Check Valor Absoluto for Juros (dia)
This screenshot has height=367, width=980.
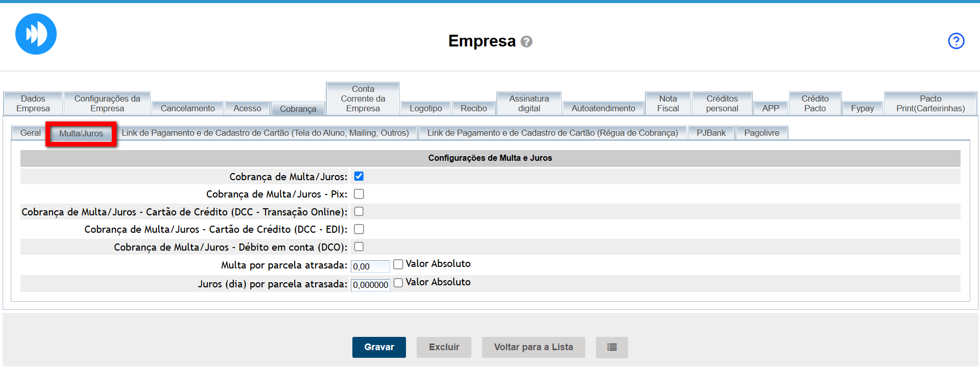[398, 282]
